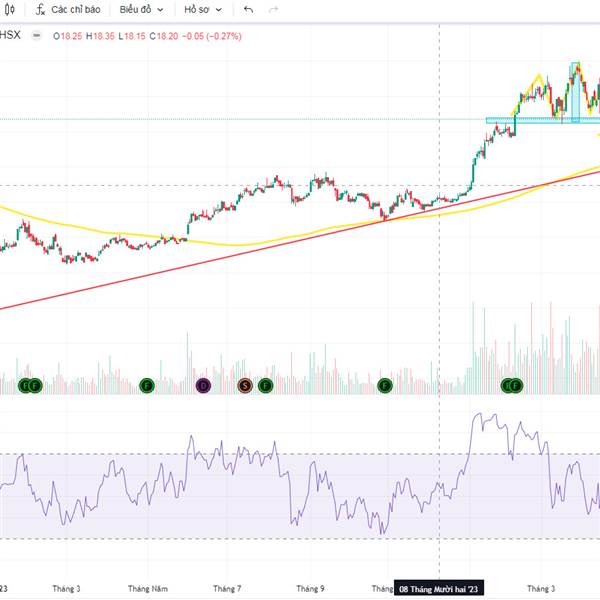Click the close value C18.20

click(164, 36)
